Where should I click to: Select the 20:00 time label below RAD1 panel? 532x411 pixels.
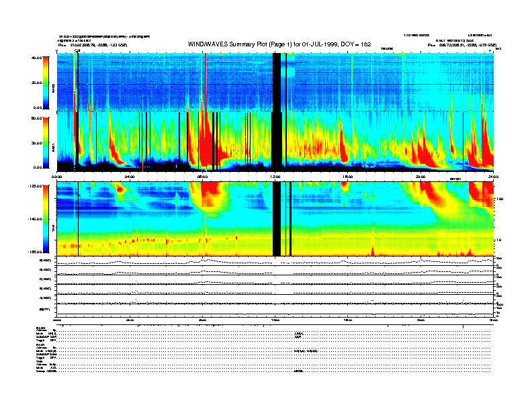pyautogui.click(x=420, y=177)
